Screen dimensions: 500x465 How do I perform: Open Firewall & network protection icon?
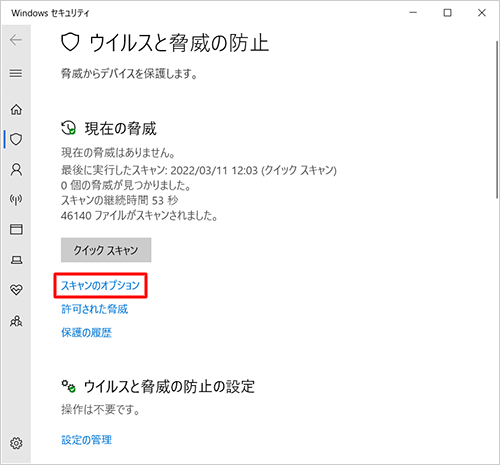(x=16, y=199)
